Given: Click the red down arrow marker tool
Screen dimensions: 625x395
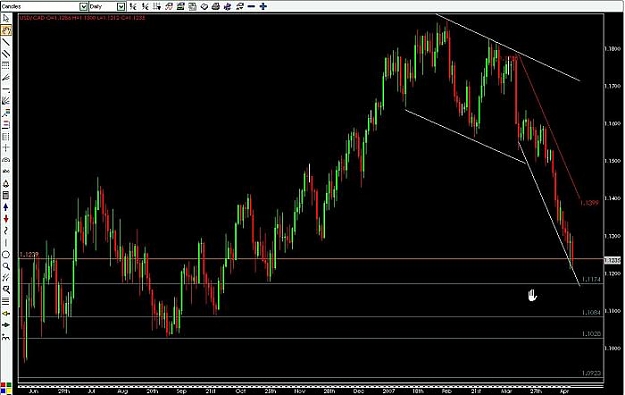Looking at the screenshot, I should pyautogui.click(x=6, y=219).
